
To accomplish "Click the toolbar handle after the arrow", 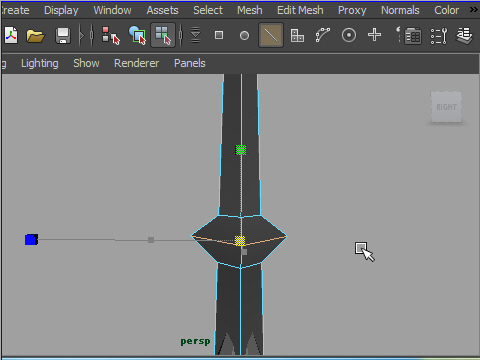I will (x=91, y=35).
